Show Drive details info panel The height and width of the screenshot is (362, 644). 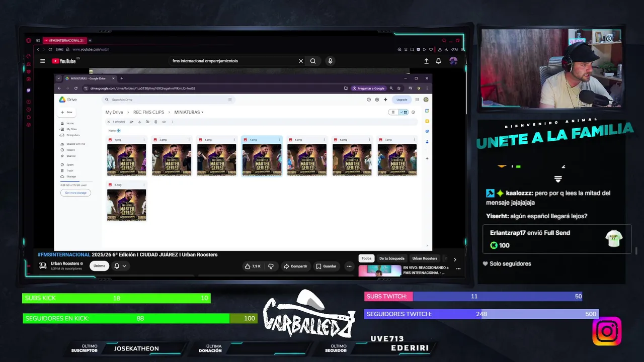coord(413,112)
